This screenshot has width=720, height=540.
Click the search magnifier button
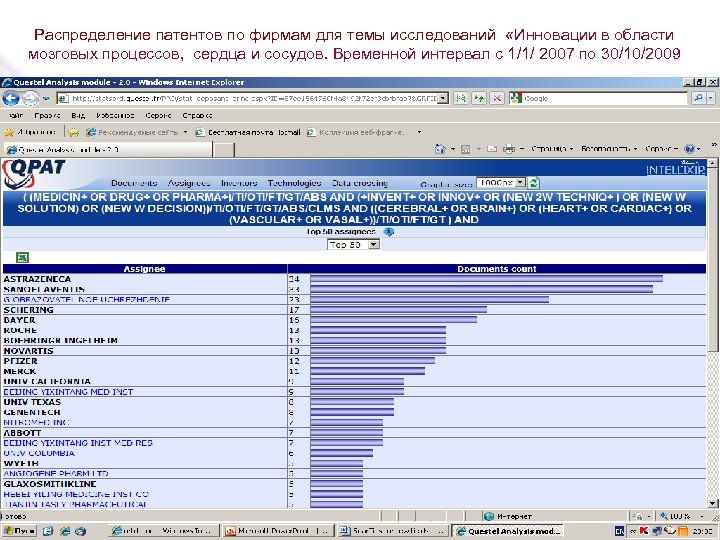point(698,98)
